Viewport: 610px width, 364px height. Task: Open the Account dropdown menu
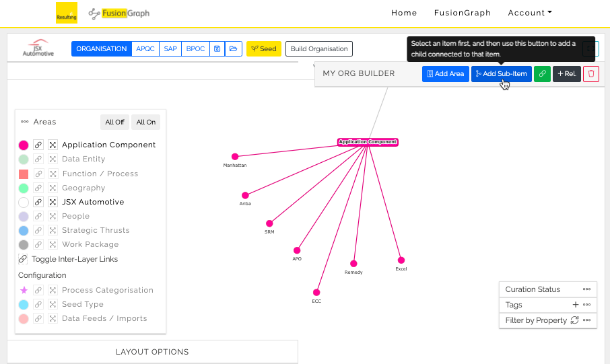530,13
